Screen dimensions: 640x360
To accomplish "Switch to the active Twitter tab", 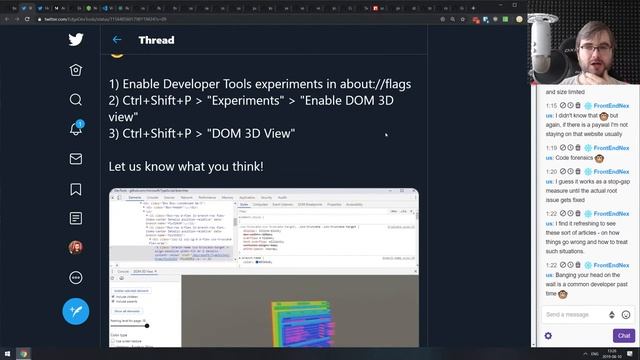I will point(27,8).
